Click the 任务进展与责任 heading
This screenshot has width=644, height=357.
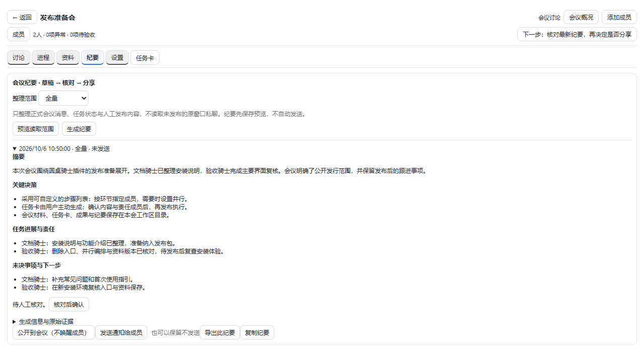tap(34, 229)
